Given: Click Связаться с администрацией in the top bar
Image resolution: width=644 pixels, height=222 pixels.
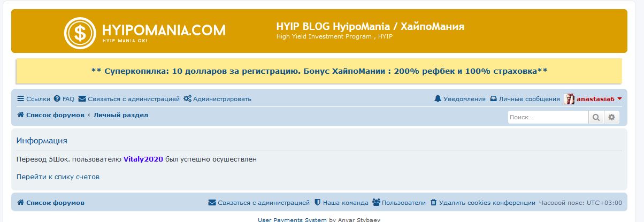Looking at the screenshot, I should [x=129, y=99].
